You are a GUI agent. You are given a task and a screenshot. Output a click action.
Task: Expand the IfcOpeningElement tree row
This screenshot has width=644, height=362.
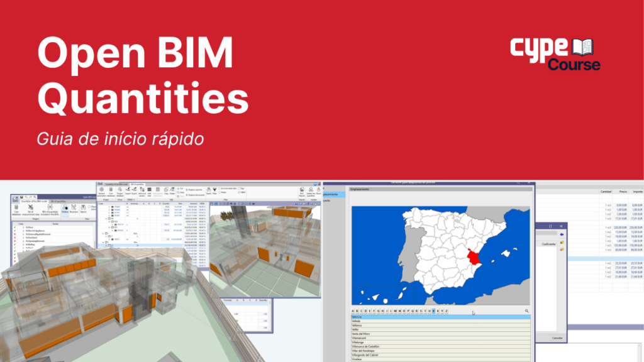coord(23,239)
